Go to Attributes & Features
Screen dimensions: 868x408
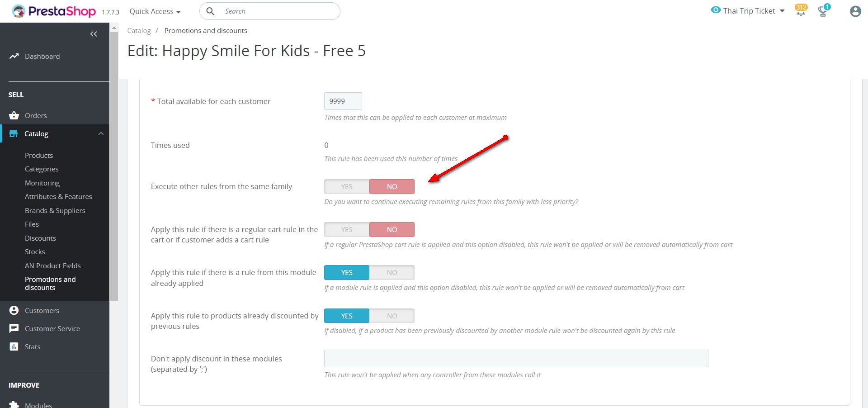[x=58, y=196]
